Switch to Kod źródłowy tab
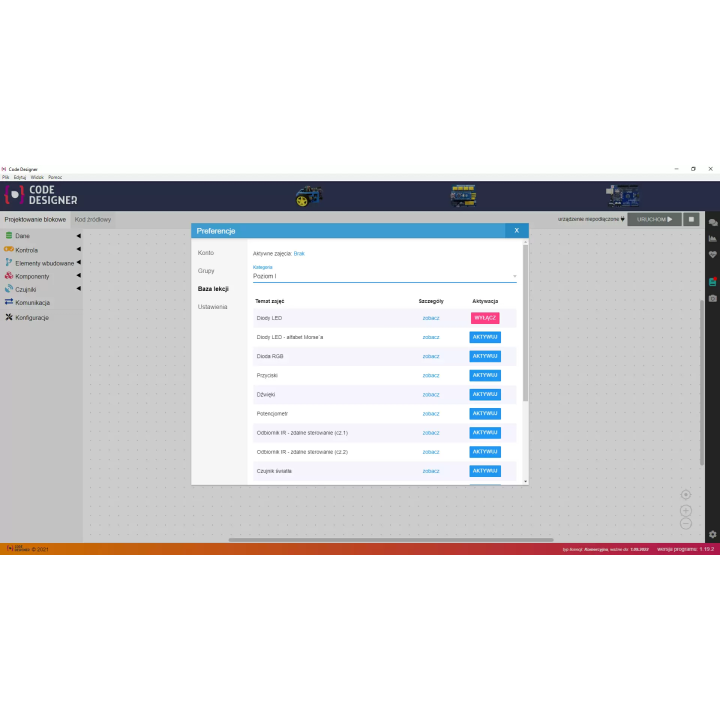 tap(93, 219)
